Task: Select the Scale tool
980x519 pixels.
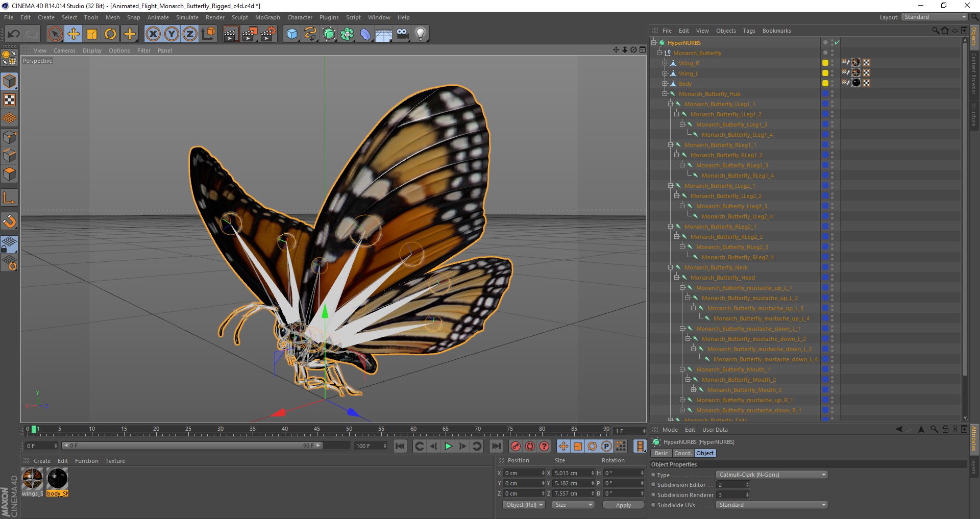Action: click(92, 34)
